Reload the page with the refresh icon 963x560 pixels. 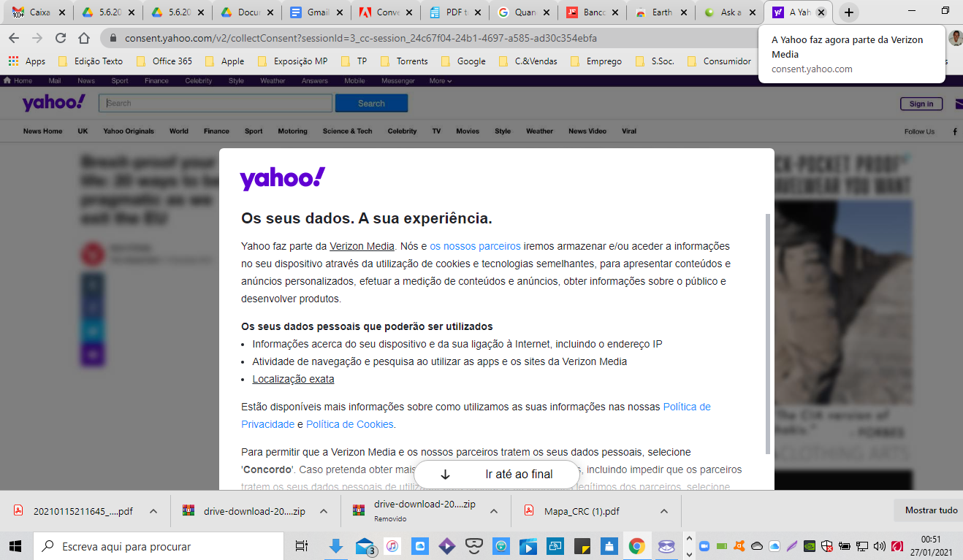tap(61, 38)
